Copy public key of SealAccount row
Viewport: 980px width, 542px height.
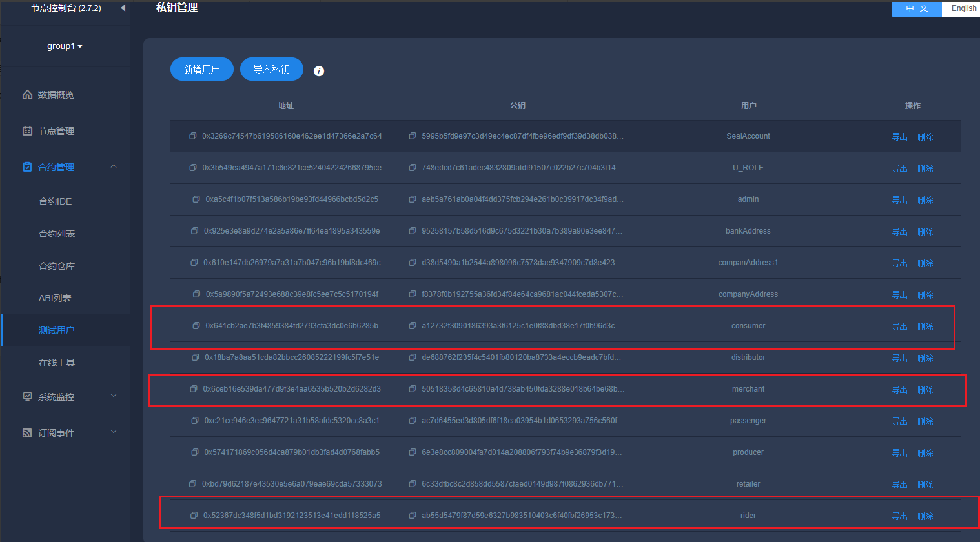412,136
